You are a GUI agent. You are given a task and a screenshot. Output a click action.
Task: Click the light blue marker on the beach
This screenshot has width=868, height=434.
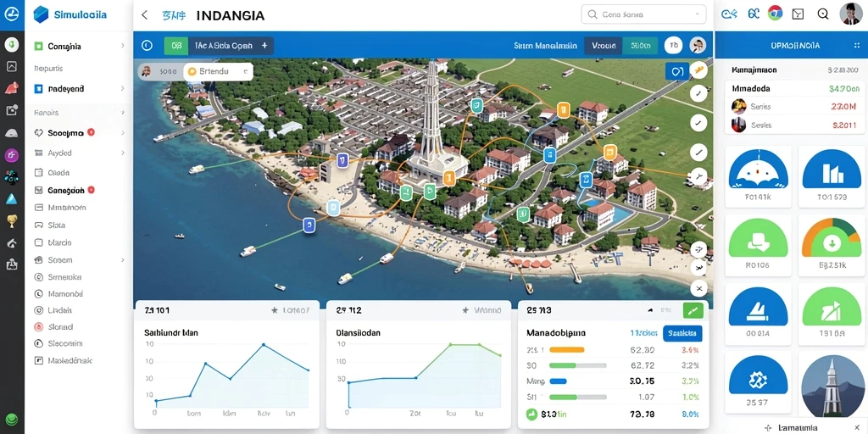[x=333, y=208]
